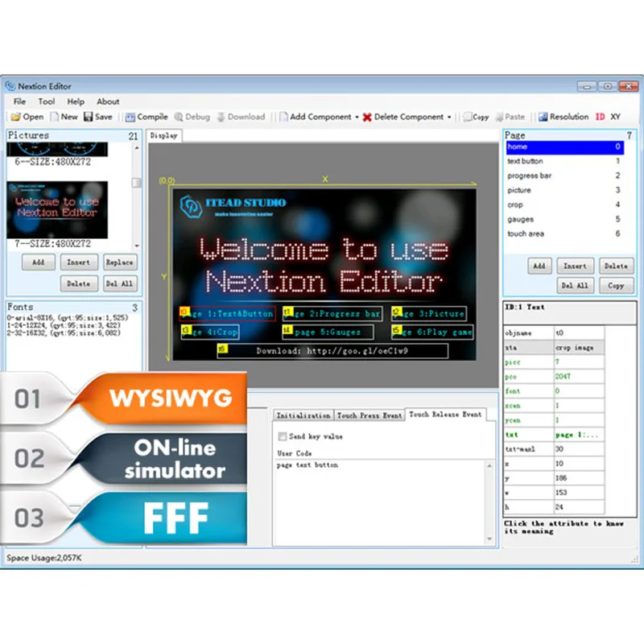Click the Debug magnifier icon
This screenshot has height=644, width=644.
pyautogui.click(x=179, y=118)
